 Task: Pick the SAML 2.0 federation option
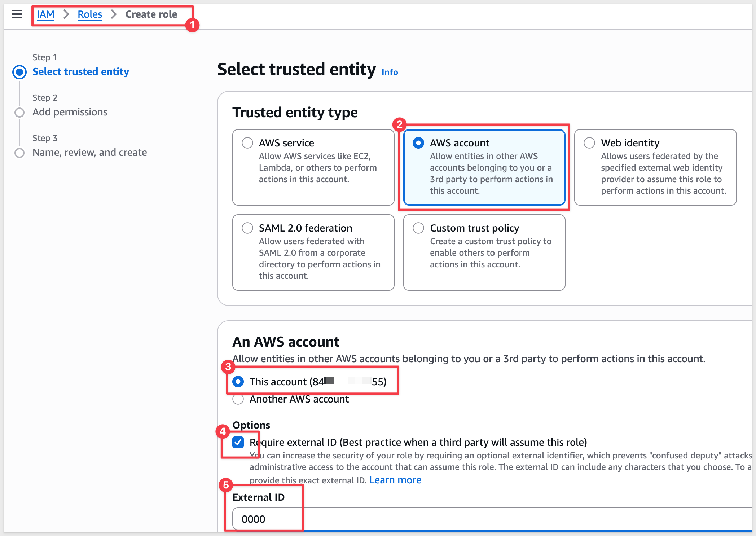247,228
